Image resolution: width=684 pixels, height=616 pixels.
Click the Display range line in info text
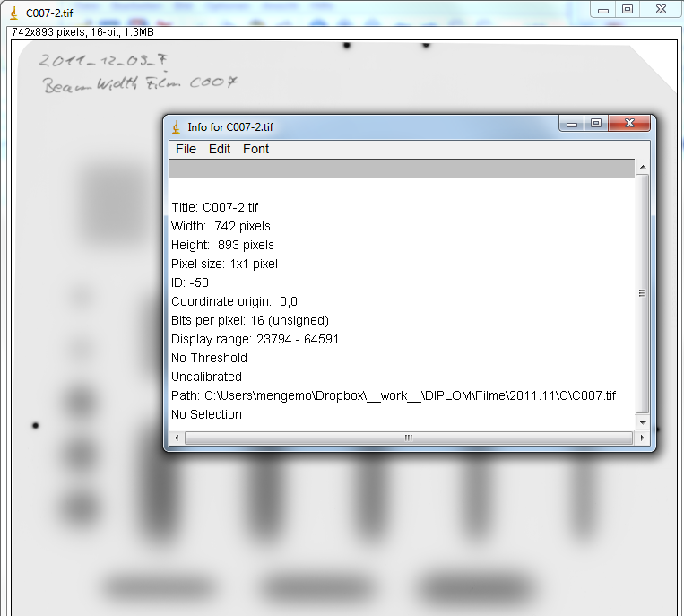(255, 339)
